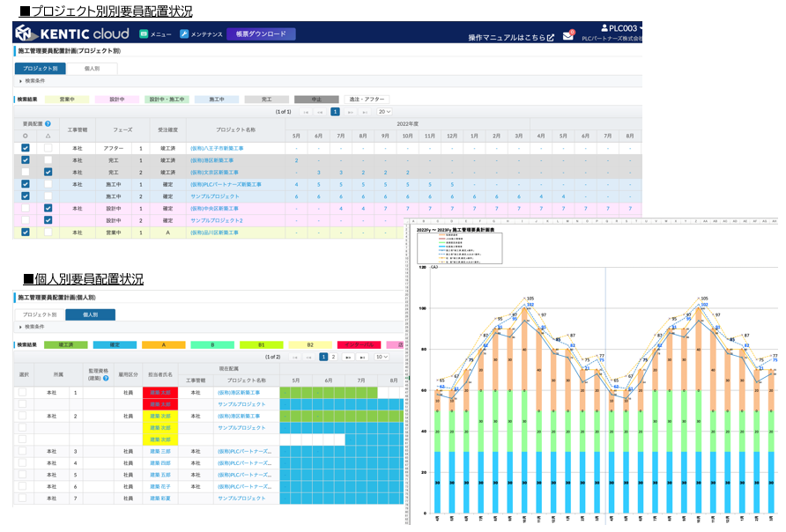Select page 1 in project table paginator
This screenshot has height=532, width=786.
(336, 112)
